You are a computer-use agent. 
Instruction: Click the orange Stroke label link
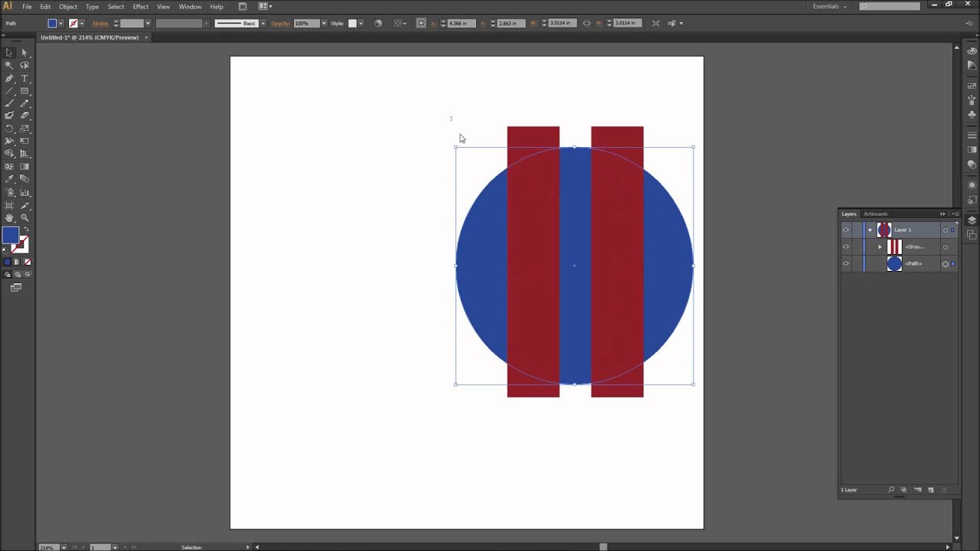100,24
